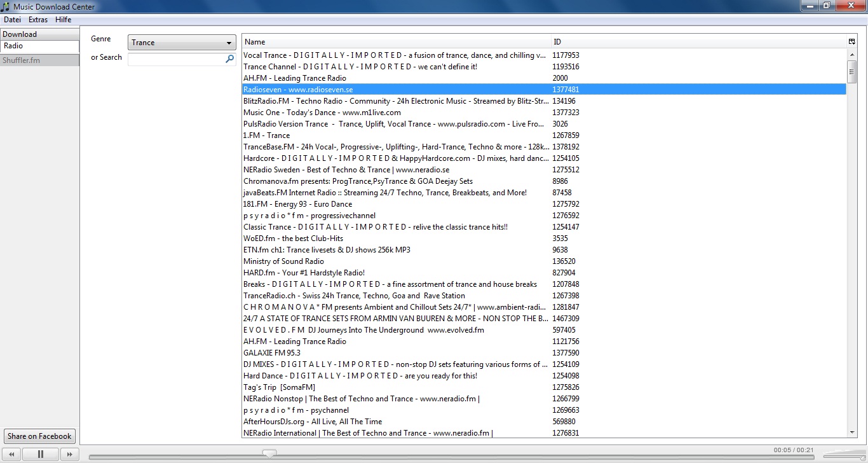Viewport: 868px width, 463px height.
Task: Click the playback progress slider thumb
Action: click(x=269, y=453)
